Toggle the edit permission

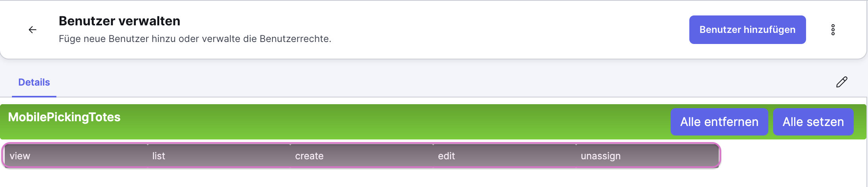(504, 156)
